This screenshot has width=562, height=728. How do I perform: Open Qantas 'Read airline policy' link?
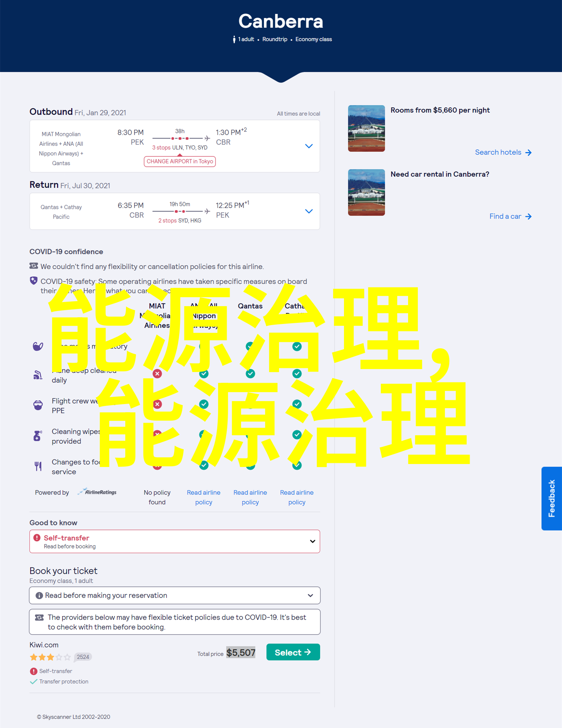click(250, 497)
